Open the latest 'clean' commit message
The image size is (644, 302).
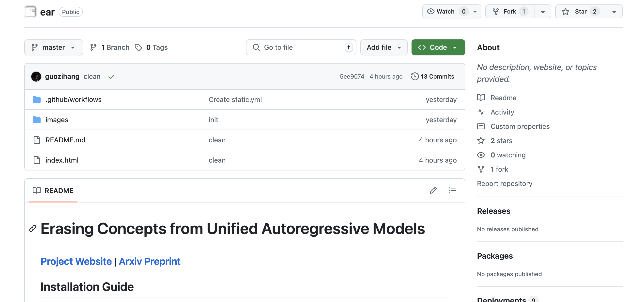(92, 76)
